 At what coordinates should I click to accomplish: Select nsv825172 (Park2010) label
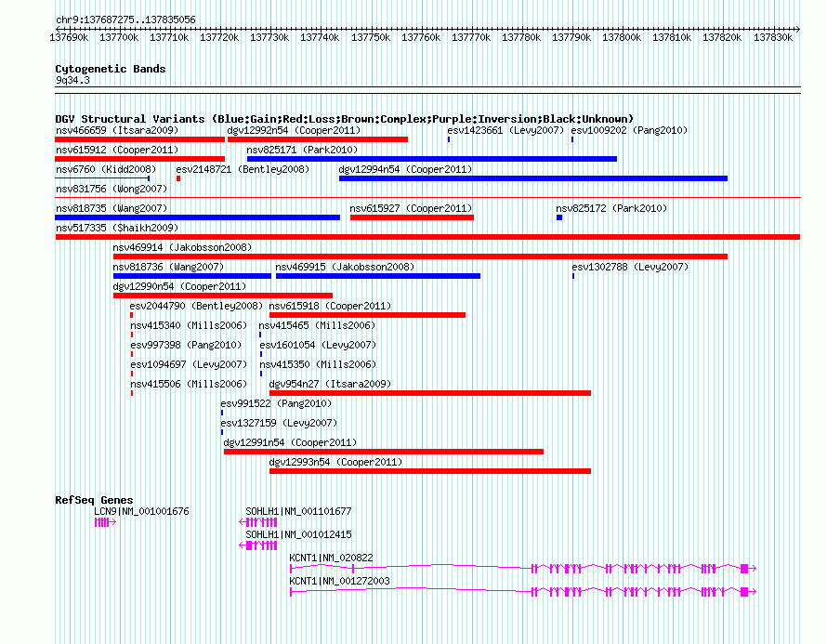point(611,208)
